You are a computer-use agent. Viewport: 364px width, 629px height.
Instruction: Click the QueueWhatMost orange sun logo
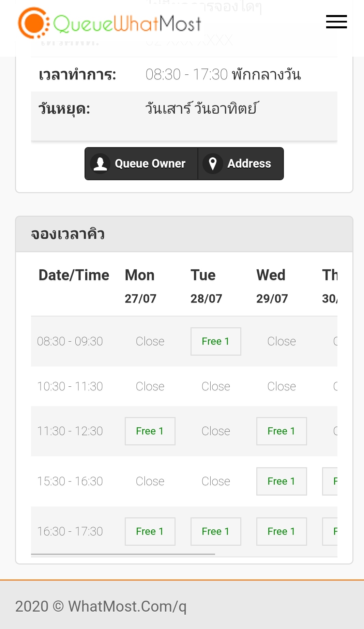pos(33,23)
